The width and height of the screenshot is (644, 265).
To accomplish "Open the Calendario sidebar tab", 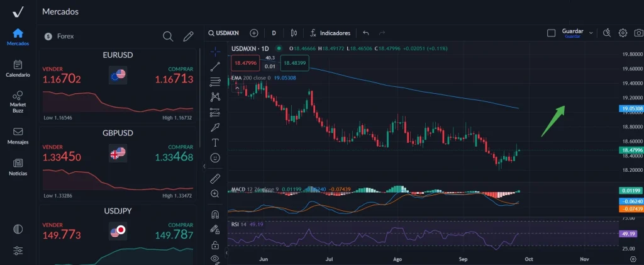I will coord(18,68).
